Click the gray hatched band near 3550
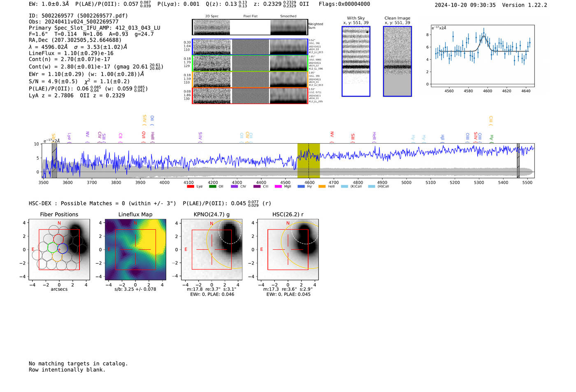Screen dimensions: 576x392 point(54,160)
